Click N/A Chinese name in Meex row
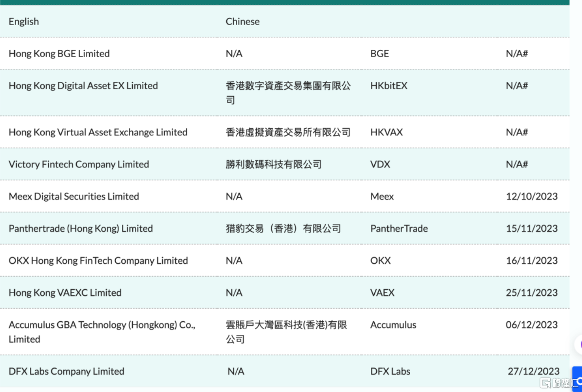The width and height of the screenshot is (582, 392). (x=234, y=196)
